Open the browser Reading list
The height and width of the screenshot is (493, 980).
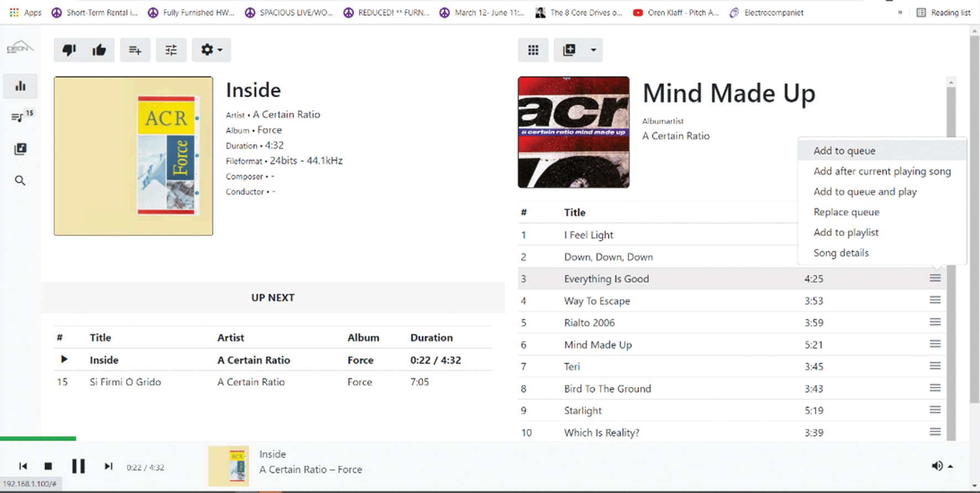943,12
